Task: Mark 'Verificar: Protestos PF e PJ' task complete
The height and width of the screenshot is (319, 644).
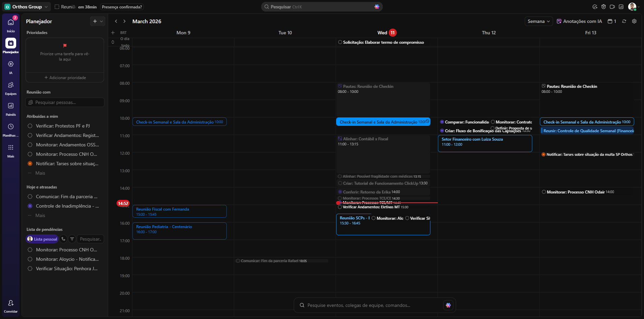Action: click(30, 126)
